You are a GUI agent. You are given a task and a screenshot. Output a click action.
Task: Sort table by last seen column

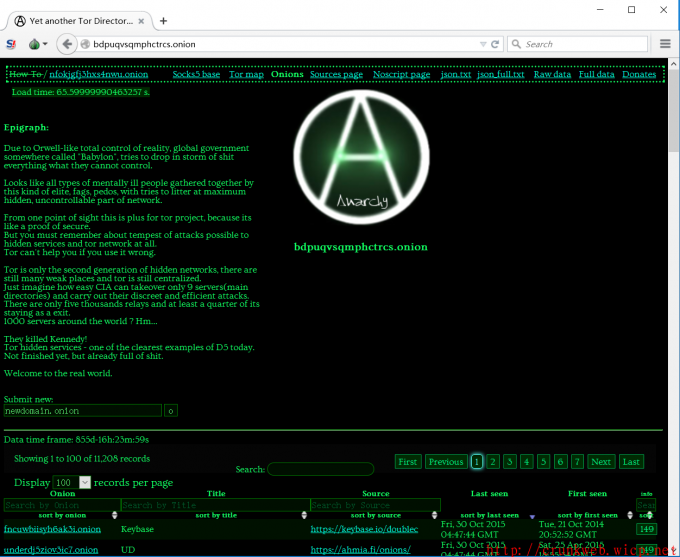489,515
